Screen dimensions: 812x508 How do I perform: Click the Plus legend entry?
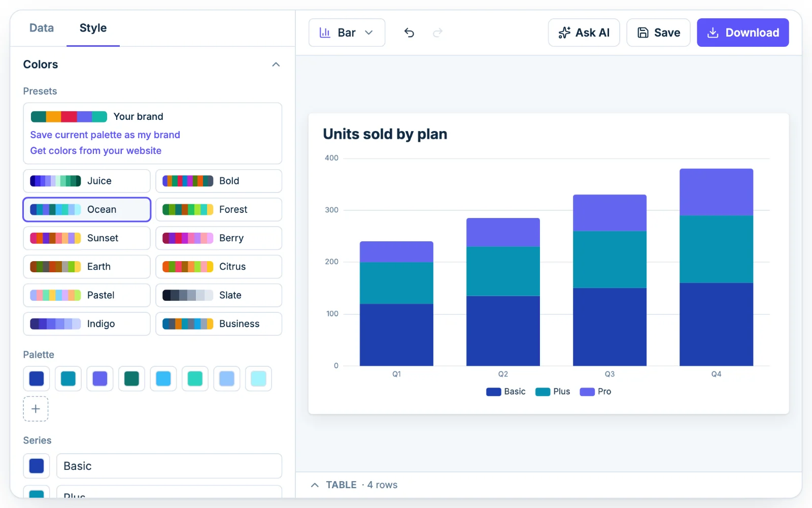[x=553, y=392]
